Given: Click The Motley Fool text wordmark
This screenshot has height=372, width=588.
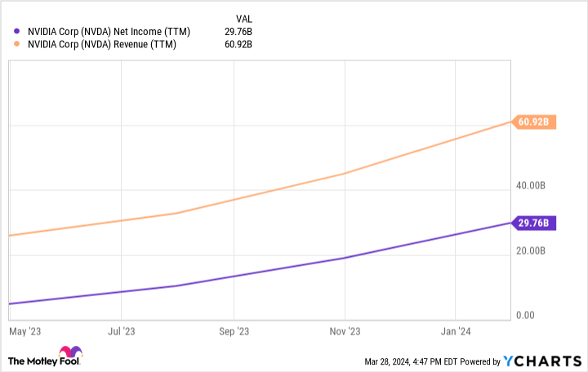Looking at the screenshot, I should [33, 361].
